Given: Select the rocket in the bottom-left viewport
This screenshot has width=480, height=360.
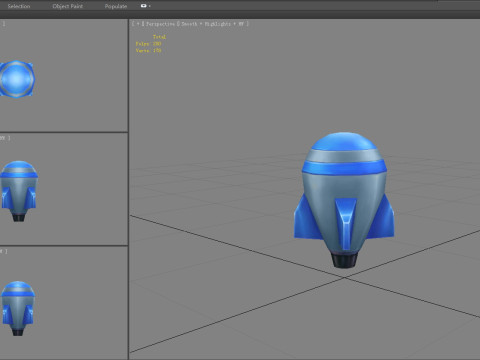Looking at the screenshot, I should 18,308.
